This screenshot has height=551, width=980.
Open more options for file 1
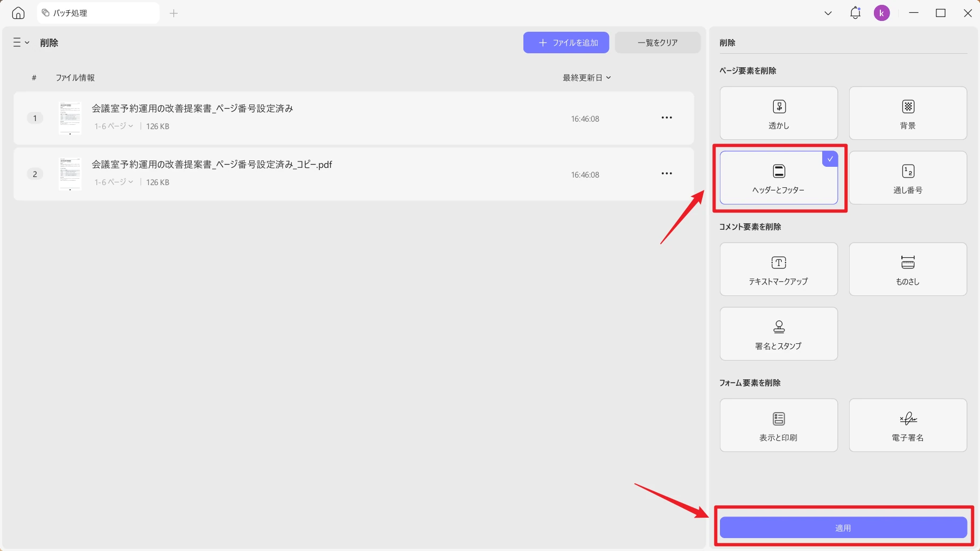tap(667, 118)
